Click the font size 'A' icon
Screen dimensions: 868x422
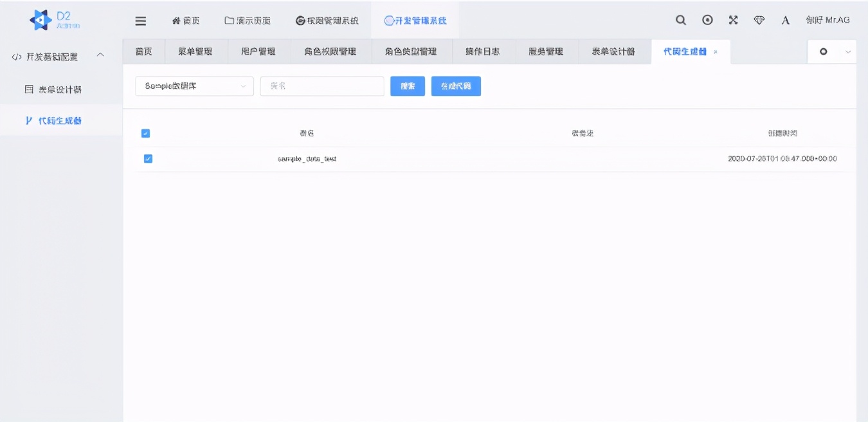pyautogui.click(x=785, y=20)
